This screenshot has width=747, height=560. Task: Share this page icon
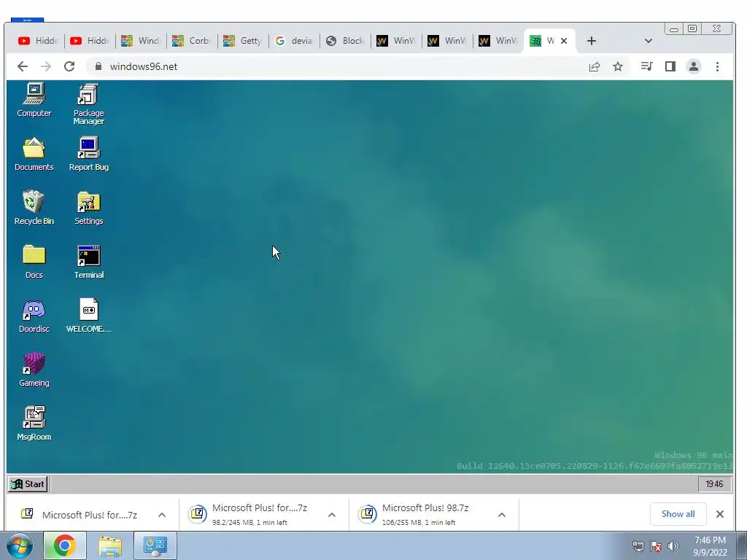pos(594,66)
